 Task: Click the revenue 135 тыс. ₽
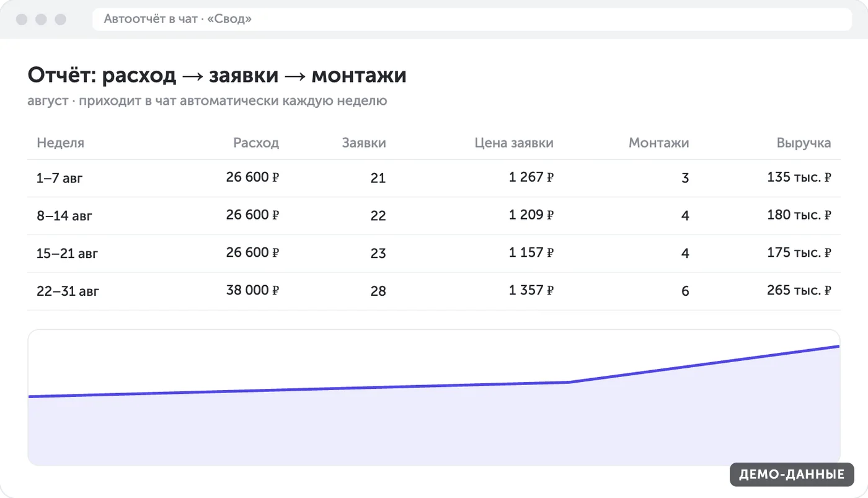(799, 177)
